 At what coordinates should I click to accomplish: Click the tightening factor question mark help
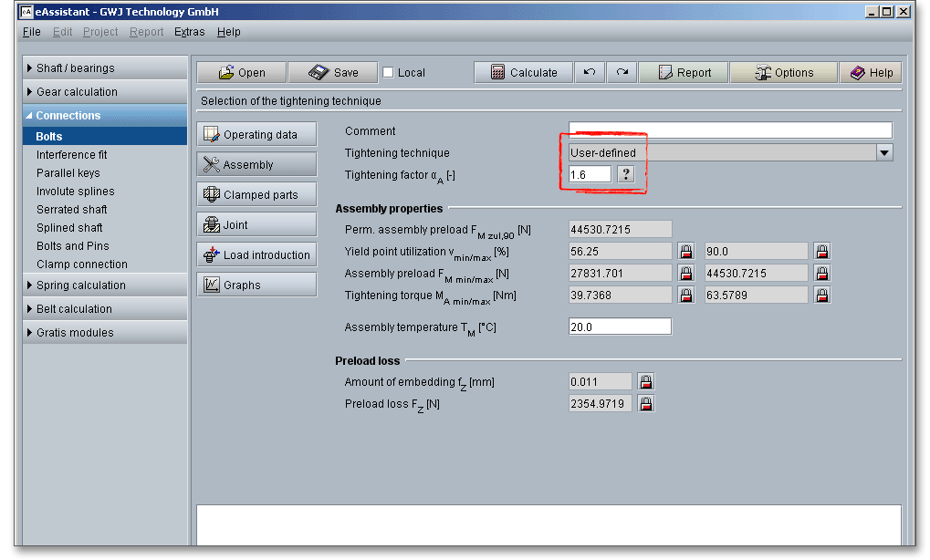(625, 175)
